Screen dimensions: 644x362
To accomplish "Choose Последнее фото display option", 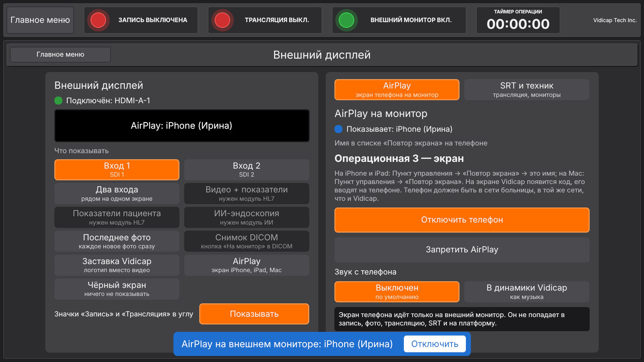I will pos(117,241).
